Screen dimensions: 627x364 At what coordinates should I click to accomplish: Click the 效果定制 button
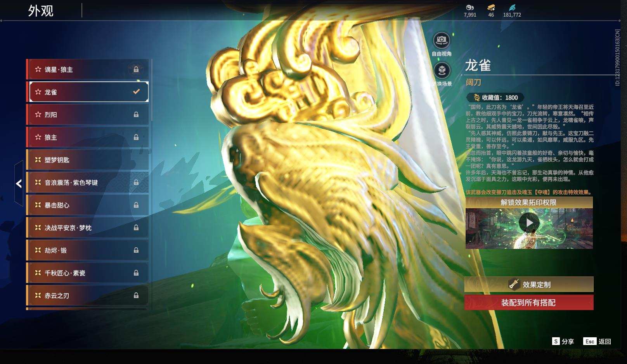[529, 285]
